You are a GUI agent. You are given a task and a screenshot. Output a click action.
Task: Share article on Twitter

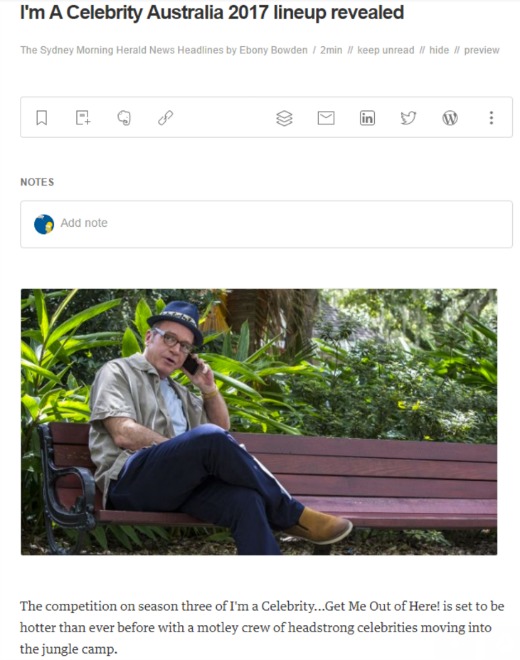[408, 118]
